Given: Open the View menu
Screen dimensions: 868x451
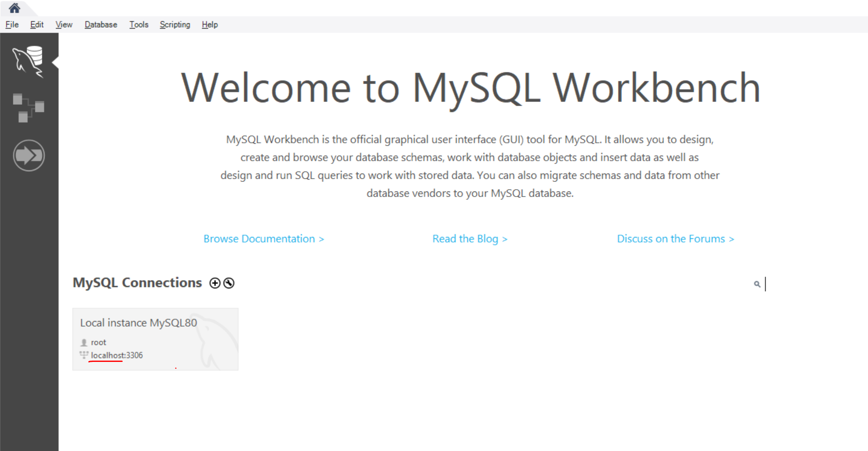Looking at the screenshot, I should [64, 25].
